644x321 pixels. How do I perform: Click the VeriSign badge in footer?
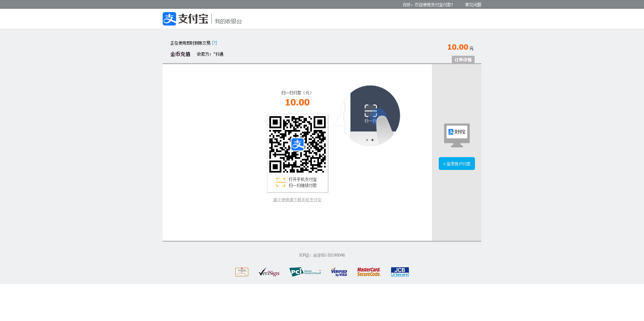(x=269, y=272)
